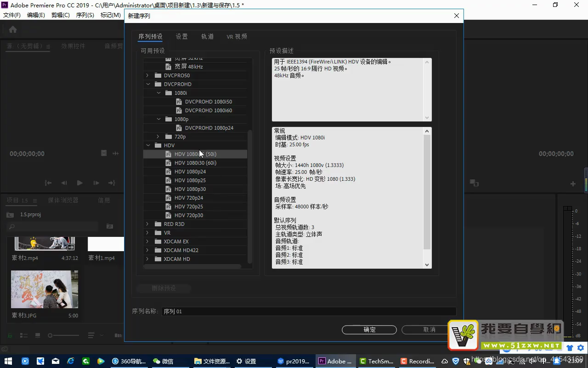The image size is (588, 368).
Task: Click the DVCPROHD 1080i60 preset icon
Action: (179, 110)
